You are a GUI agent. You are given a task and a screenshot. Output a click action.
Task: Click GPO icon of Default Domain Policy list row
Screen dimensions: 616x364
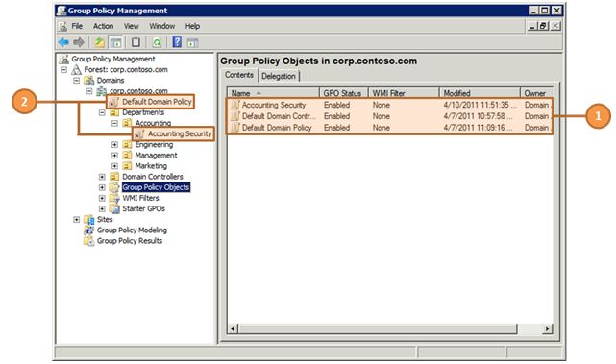pos(235,128)
